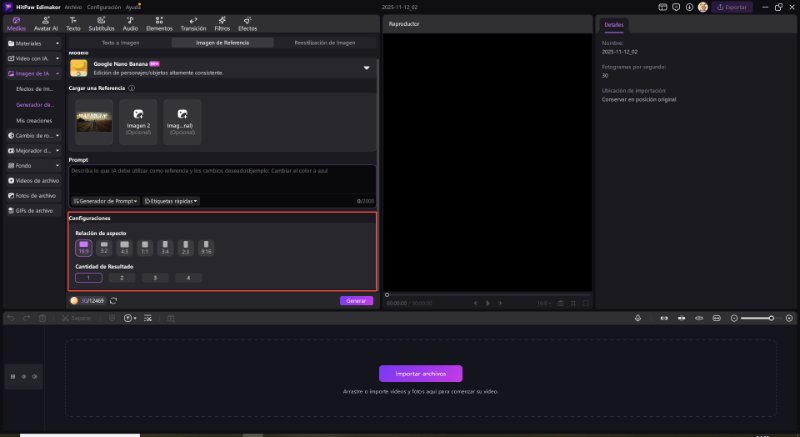Expand the Google Nano Banana model dropdown
The image size is (800, 437).
point(366,68)
